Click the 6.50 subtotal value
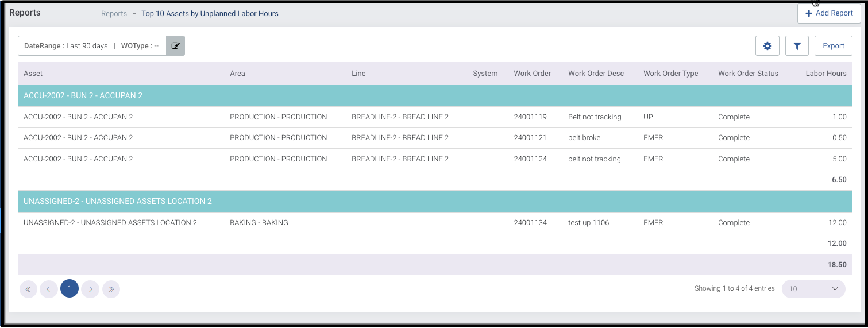This screenshot has height=328, width=868. click(x=839, y=180)
